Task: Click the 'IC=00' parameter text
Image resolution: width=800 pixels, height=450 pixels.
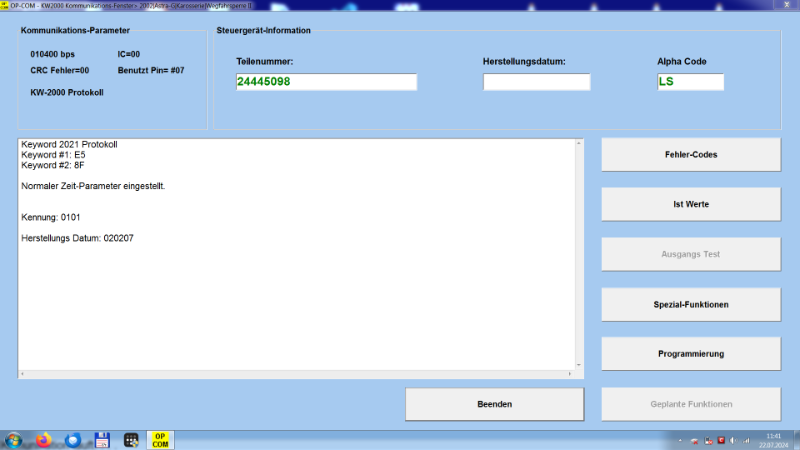Action: tap(129, 54)
